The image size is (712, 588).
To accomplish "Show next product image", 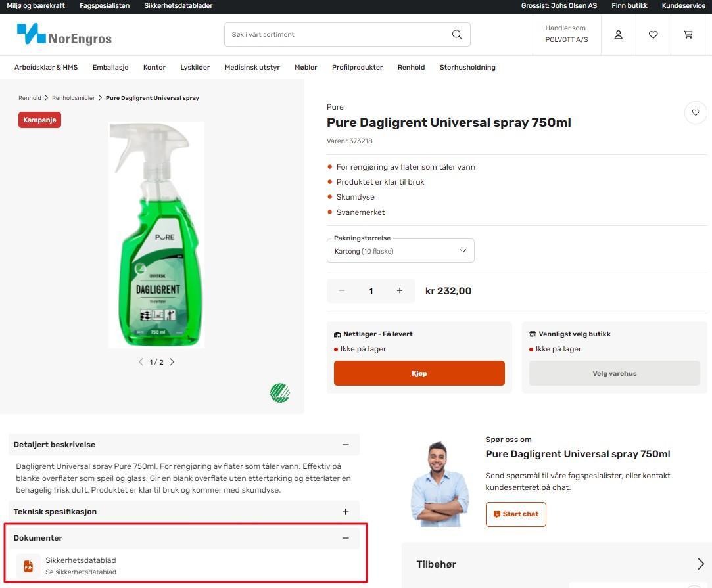I will click(172, 362).
